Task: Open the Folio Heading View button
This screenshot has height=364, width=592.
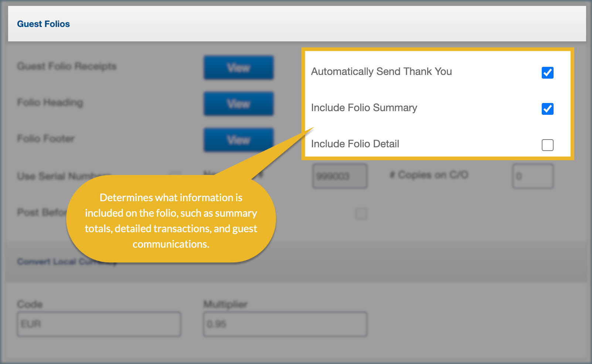Action: coord(238,104)
